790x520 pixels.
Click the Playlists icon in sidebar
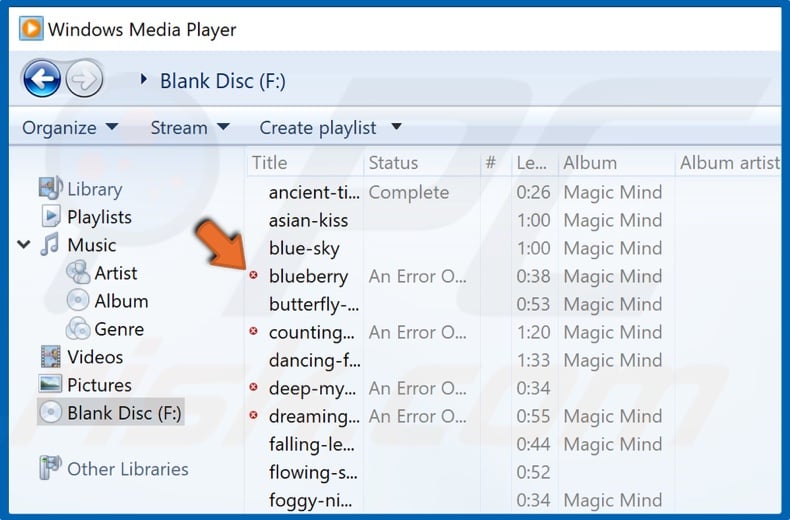tap(51, 216)
